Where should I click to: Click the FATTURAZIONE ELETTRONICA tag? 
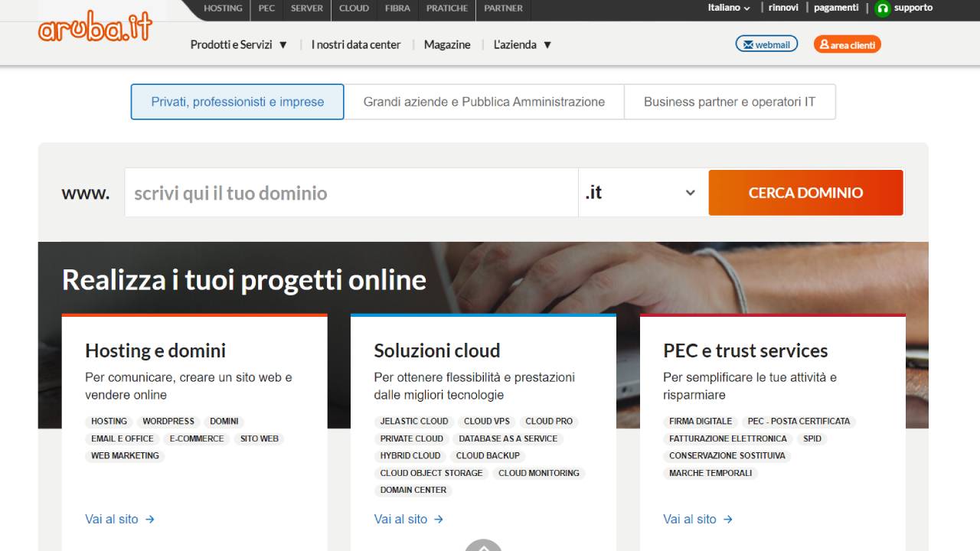pyautogui.click(x=728, y=439)
